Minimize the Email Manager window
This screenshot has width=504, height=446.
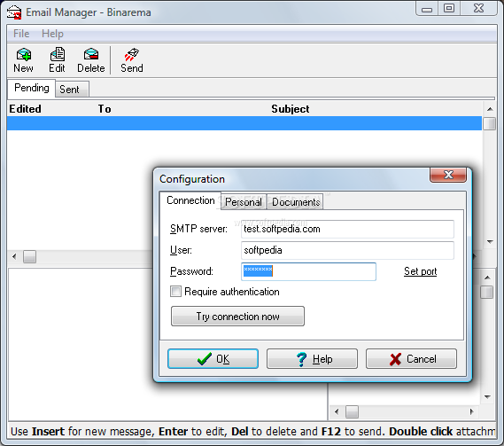427,9
